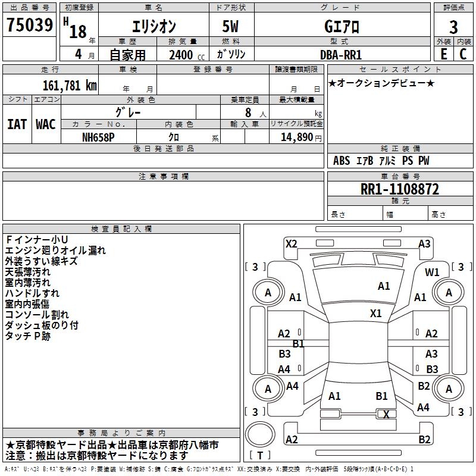Click the 幅 width field
The width and height of the screenshot is (476, 476).
(x=405, y=214)
